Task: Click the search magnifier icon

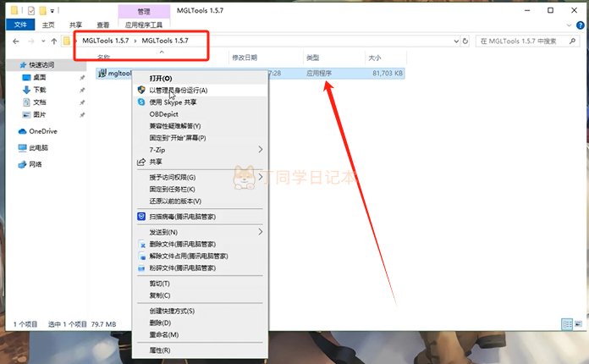Action: (x=572, y=41)
